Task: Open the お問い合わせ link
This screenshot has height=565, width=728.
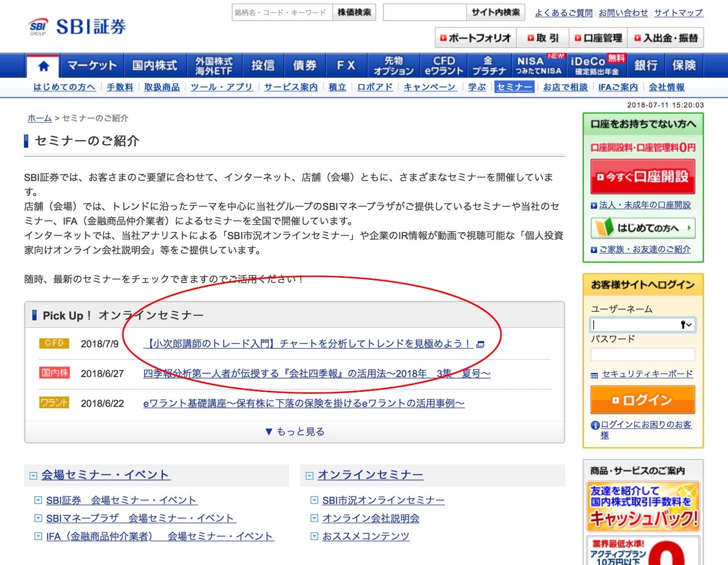Action: point(623,13)
